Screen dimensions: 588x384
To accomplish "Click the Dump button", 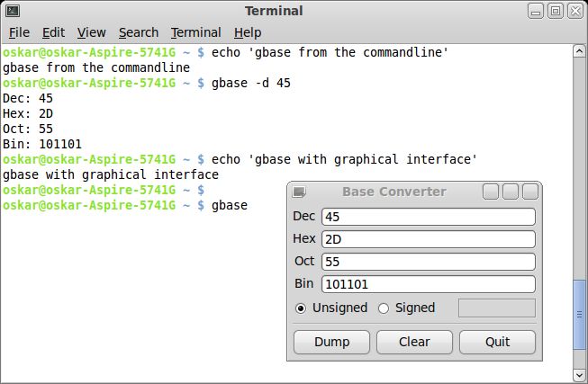I will pos(332,342).
